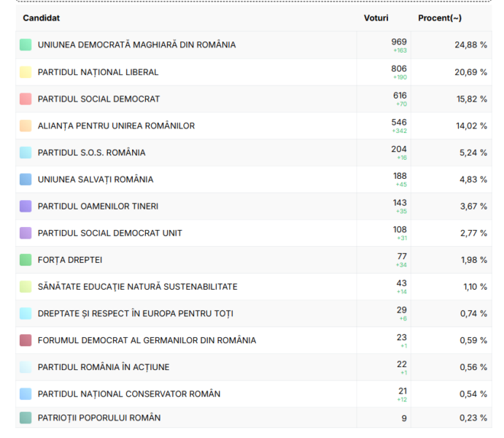Click the light blue swatch for Partidul S.O.S. România
This screenshot has width=504, height=438.
(26, 153)
